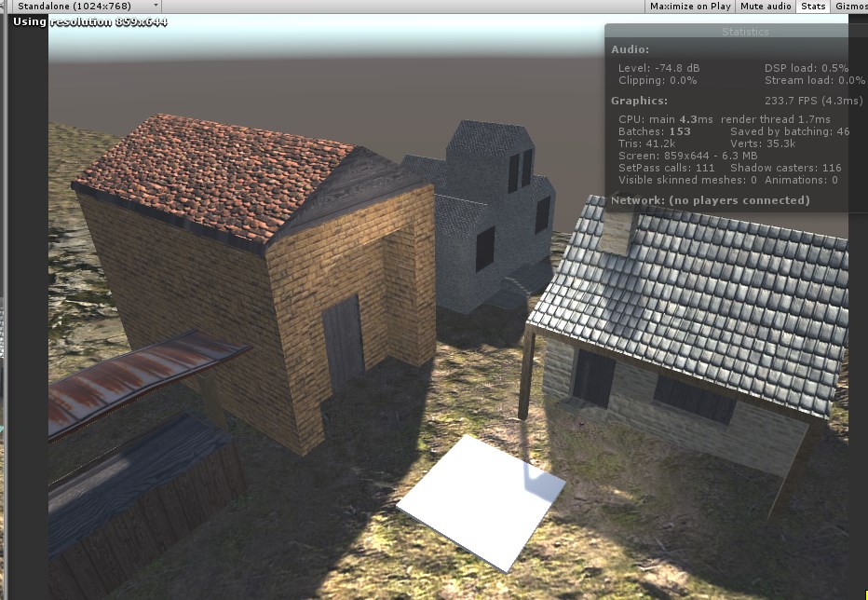Click the Batches: 153 readout
Screen dimensions: 868x600
[x=655, y=131]
